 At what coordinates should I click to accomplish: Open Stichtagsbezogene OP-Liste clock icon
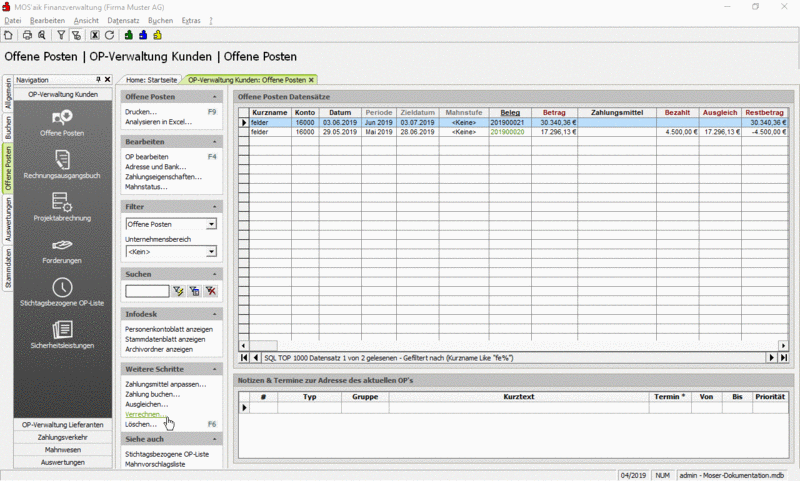[62, 292]
